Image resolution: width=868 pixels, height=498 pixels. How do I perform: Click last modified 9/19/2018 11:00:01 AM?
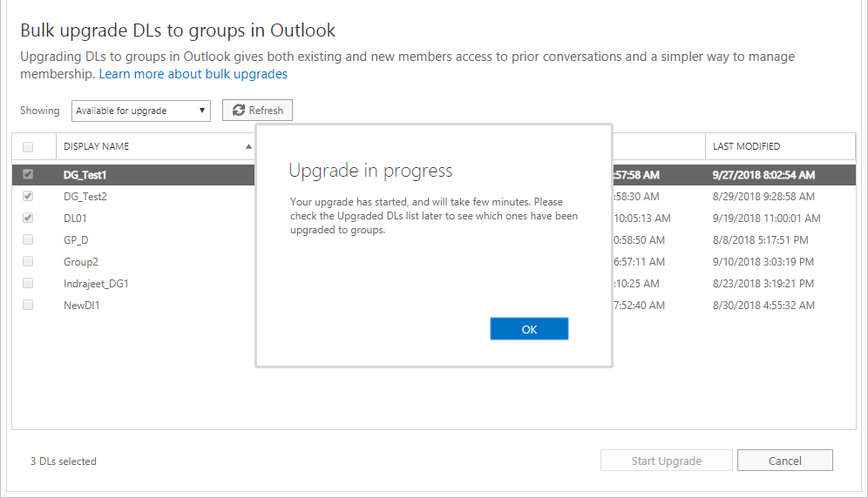[x=766, y=218]
